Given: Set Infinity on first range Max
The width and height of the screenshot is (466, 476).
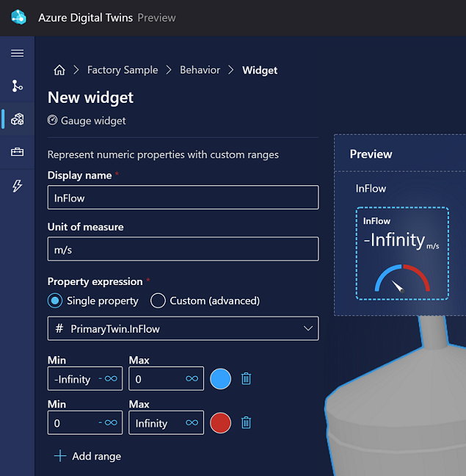Looking at the screenshot, I should 192,378.
